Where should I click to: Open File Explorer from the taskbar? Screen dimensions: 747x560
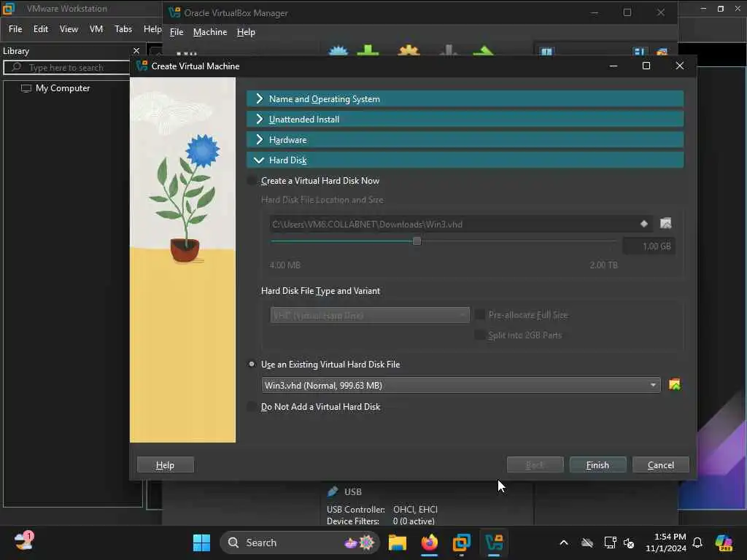coord(398,542)
